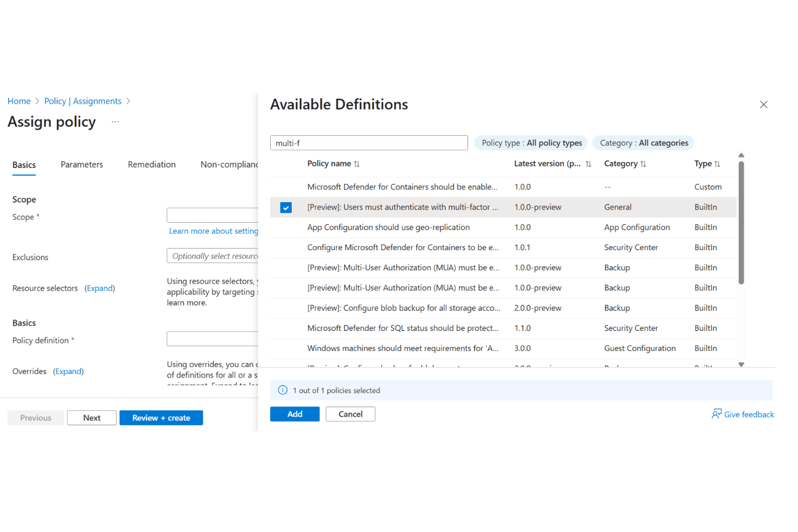
Task: Click the 1.1.0 version cell
Action: (522, 328)
